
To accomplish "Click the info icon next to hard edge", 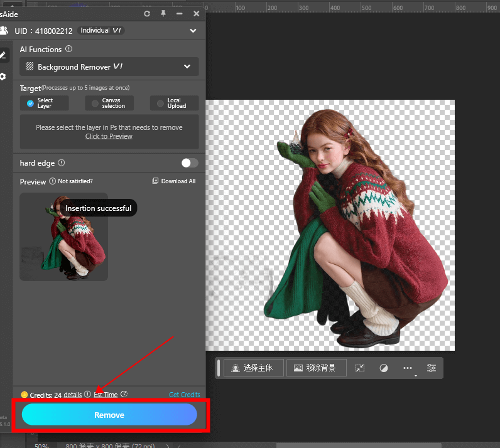I will (x=62, y=163).
